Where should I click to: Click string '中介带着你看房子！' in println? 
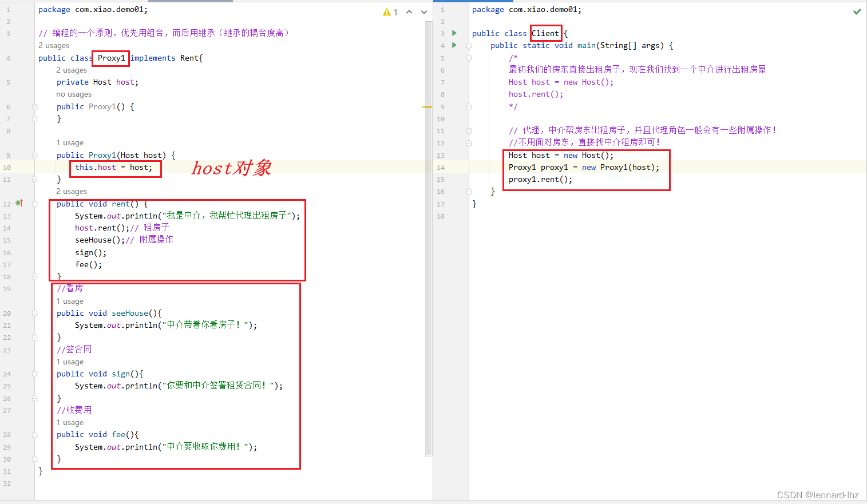click(205, 325)
